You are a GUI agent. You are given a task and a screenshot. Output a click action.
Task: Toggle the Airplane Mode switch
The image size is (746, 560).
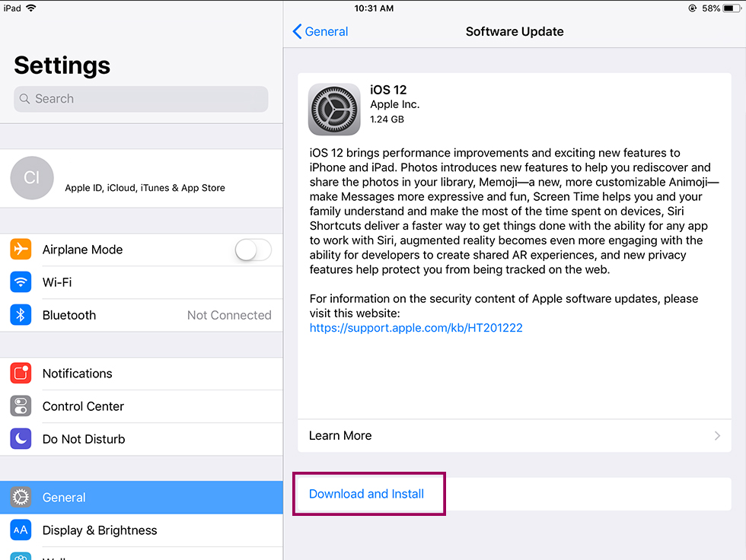coord(253,250)
